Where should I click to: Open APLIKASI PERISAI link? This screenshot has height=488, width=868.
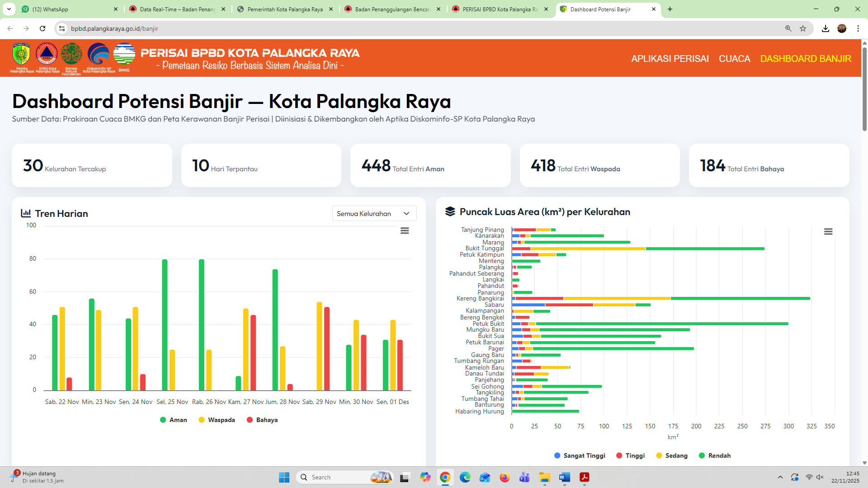point(670,59)
